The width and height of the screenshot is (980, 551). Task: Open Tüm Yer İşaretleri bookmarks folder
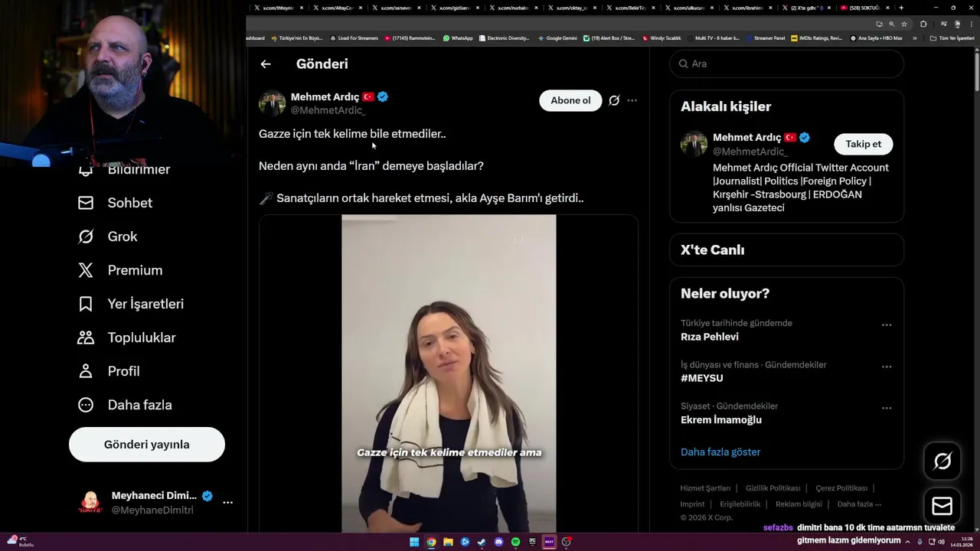point(952,37)
